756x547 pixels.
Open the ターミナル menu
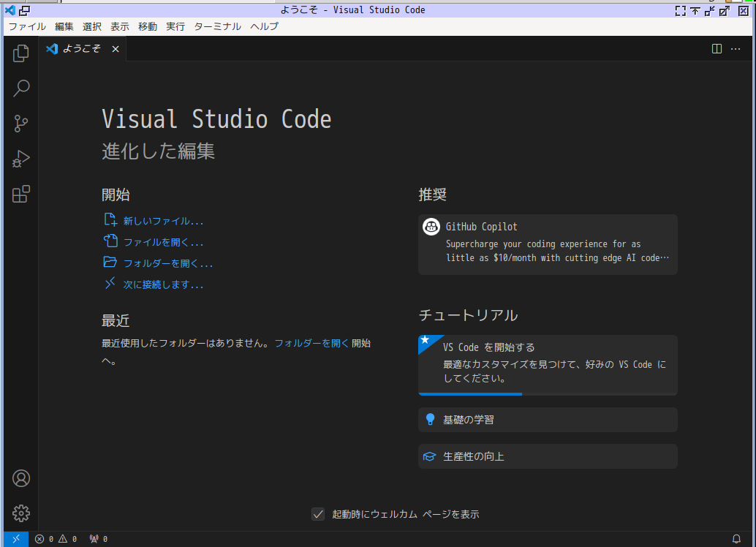click(x=217, y=26)
